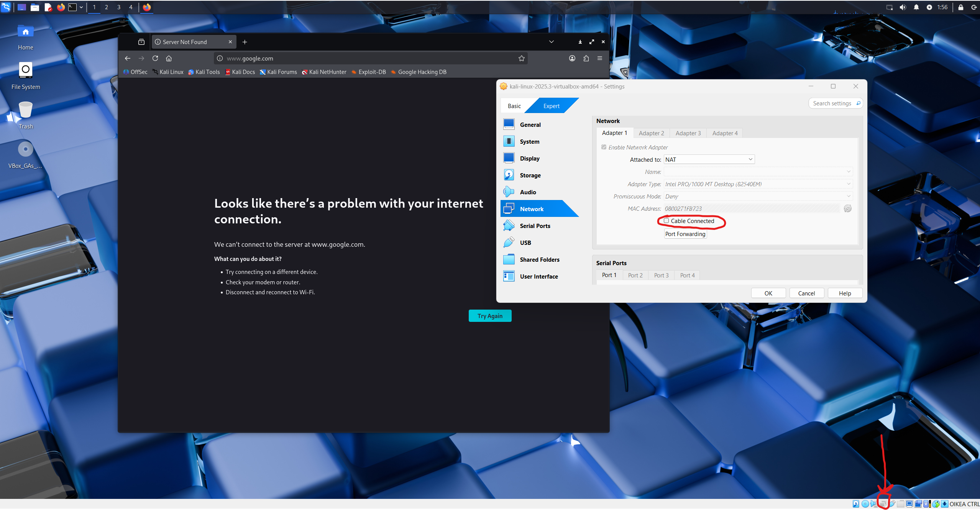
Task: Expand the Promiscuous Mode dropdown
Action: 758,196
